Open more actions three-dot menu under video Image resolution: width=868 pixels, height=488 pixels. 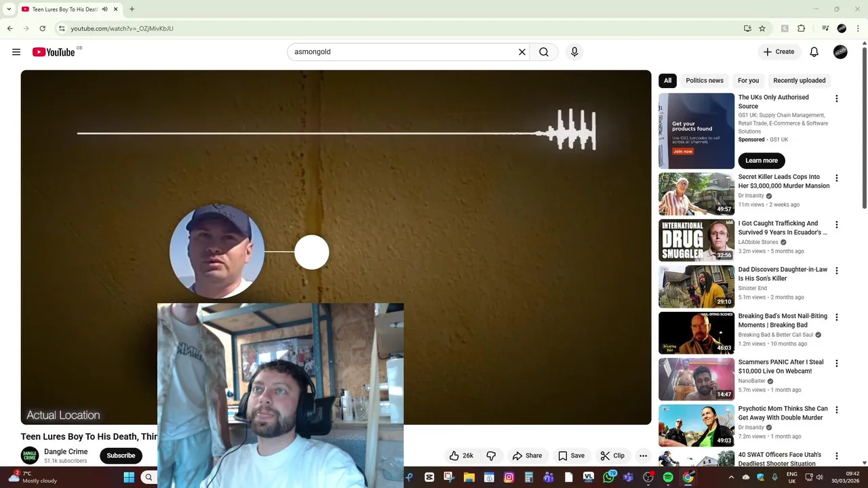tap(643, 455)
